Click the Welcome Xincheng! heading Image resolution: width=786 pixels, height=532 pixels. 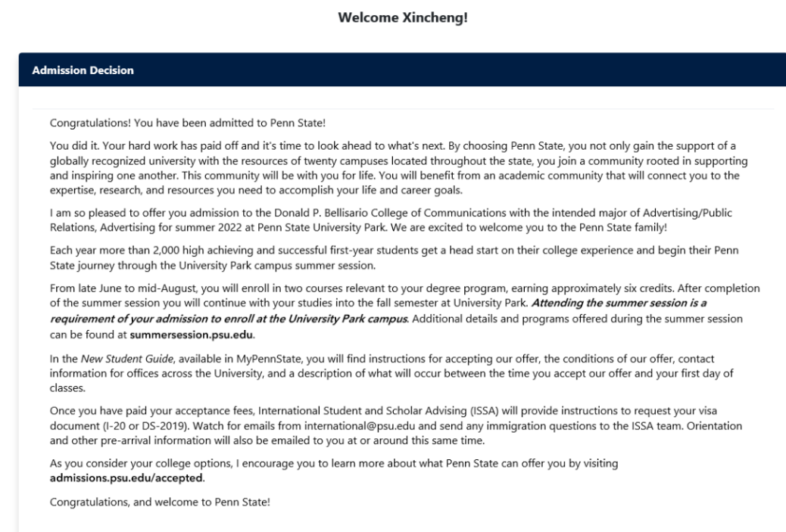coord(403,17)
